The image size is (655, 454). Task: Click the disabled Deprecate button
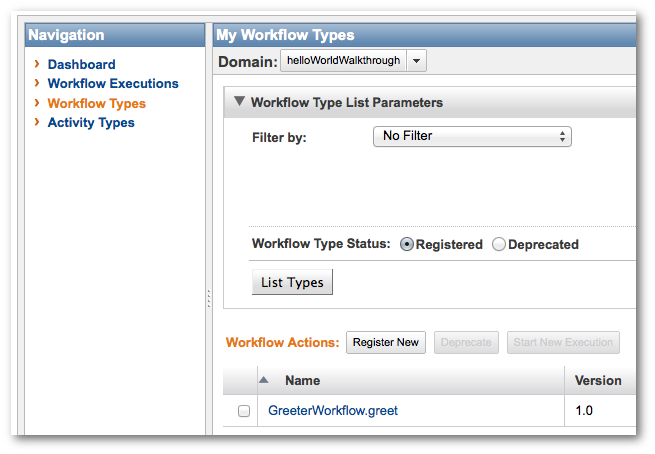click(x=466, y=342)
